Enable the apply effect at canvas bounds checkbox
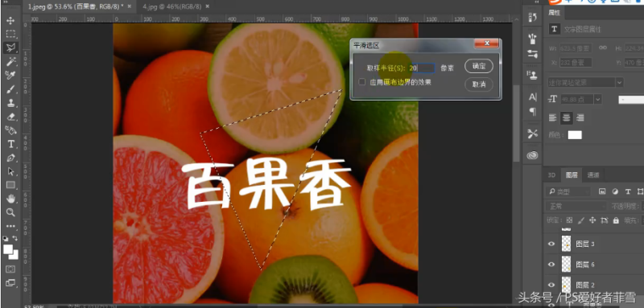Screen dimensions: 644x308 click(361, 82)
